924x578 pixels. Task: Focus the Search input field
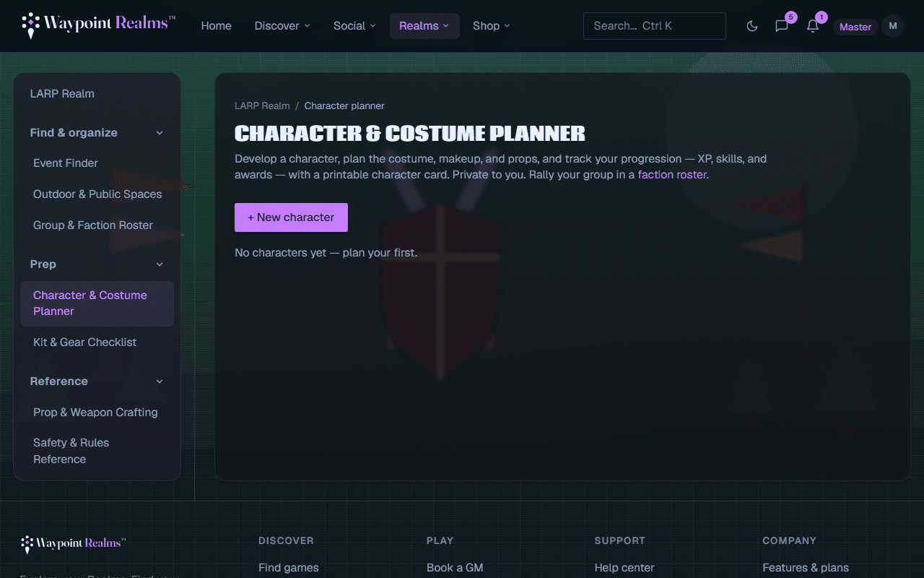[655, 25]
